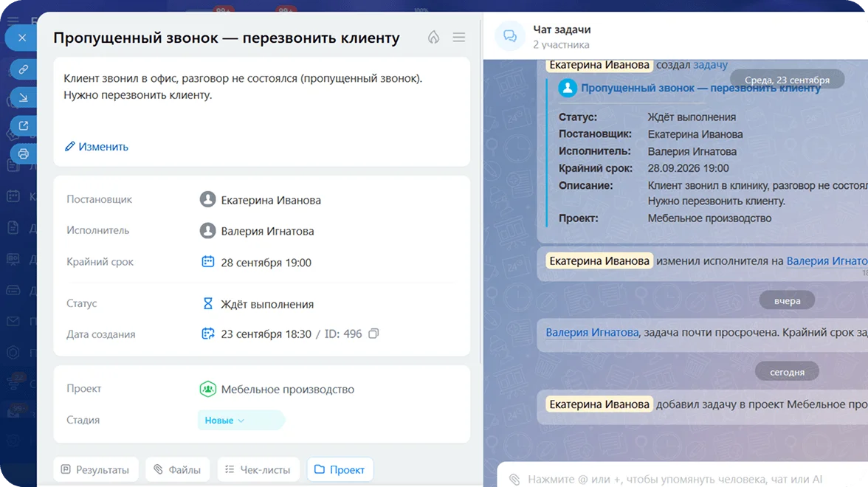Click the сегодня date separator
This screenshot has height=487, width=868.
[x=787, y=372]
